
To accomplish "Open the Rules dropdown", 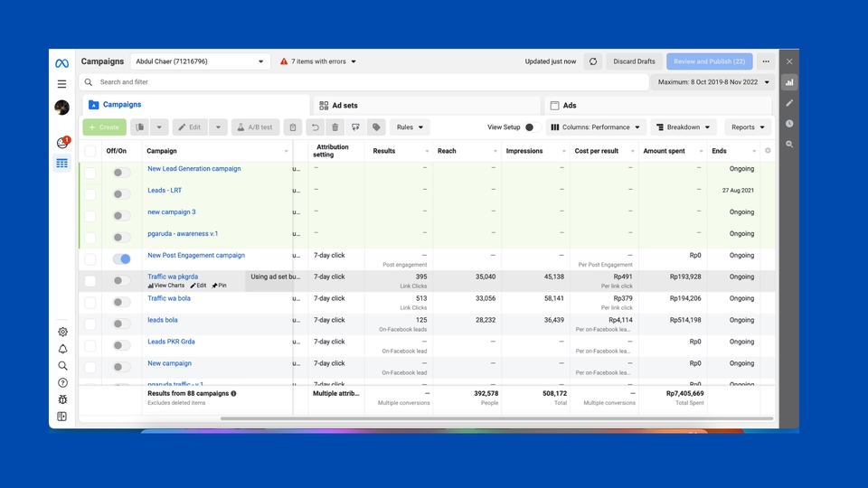I will 410,127.
